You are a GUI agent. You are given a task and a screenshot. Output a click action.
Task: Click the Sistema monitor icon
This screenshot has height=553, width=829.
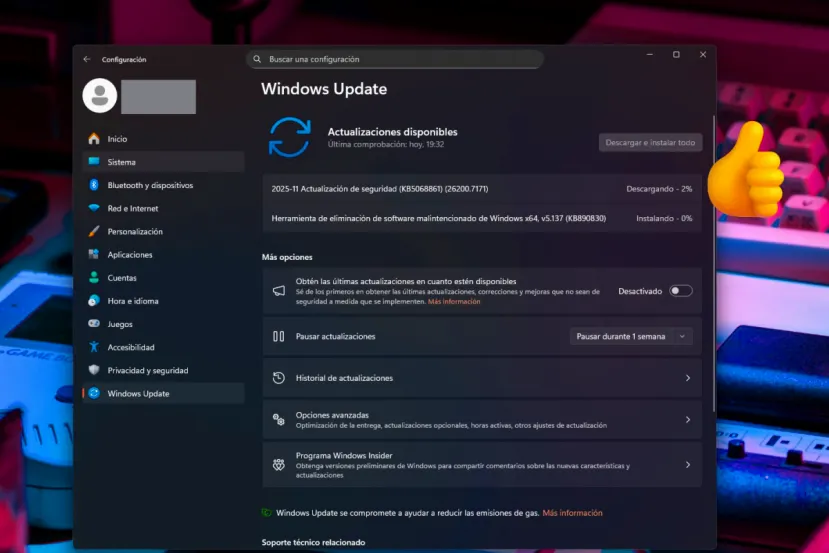[94, 162]
